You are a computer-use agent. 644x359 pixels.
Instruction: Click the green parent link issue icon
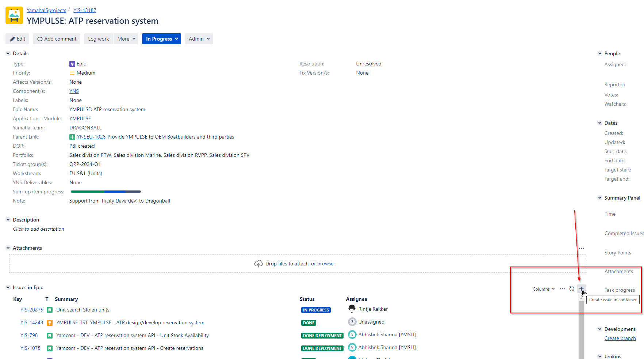(72, 137)
